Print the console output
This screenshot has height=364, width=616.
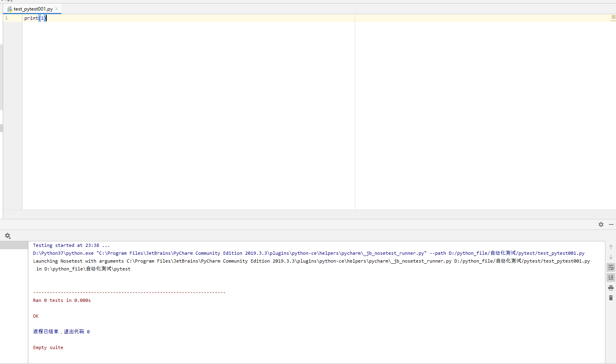tap(610, 288)
